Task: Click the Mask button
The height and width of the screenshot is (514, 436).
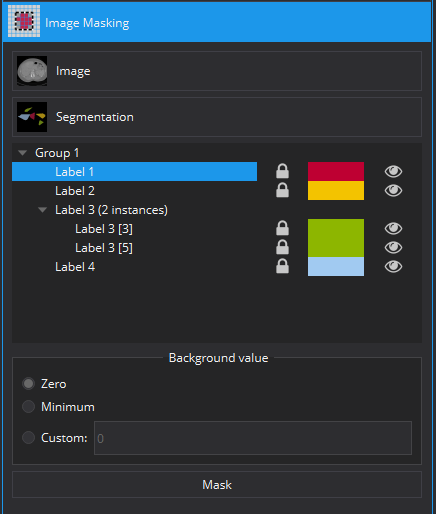Action: pos(217,485)
